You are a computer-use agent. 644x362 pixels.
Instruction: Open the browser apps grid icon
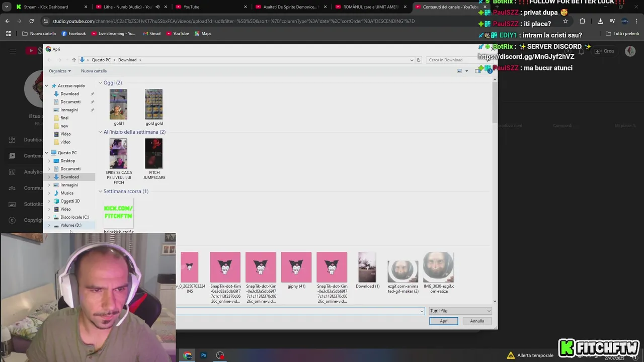click(9, 34)
